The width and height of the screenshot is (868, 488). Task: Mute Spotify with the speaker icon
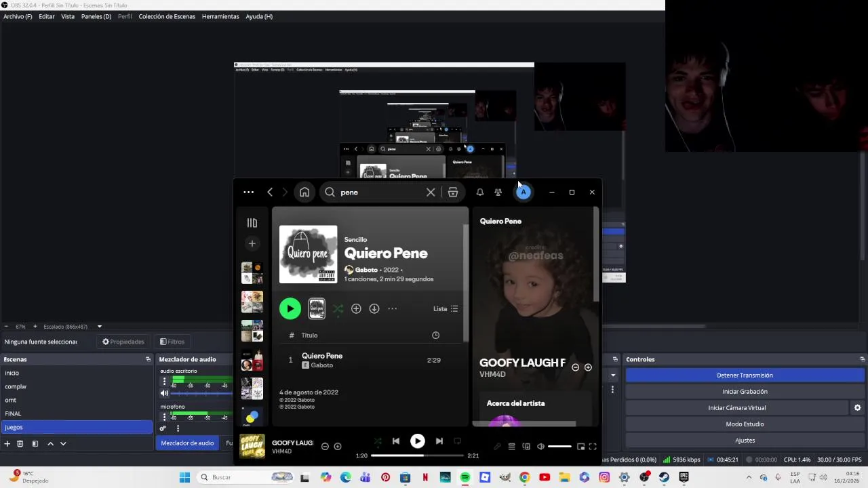540,447
